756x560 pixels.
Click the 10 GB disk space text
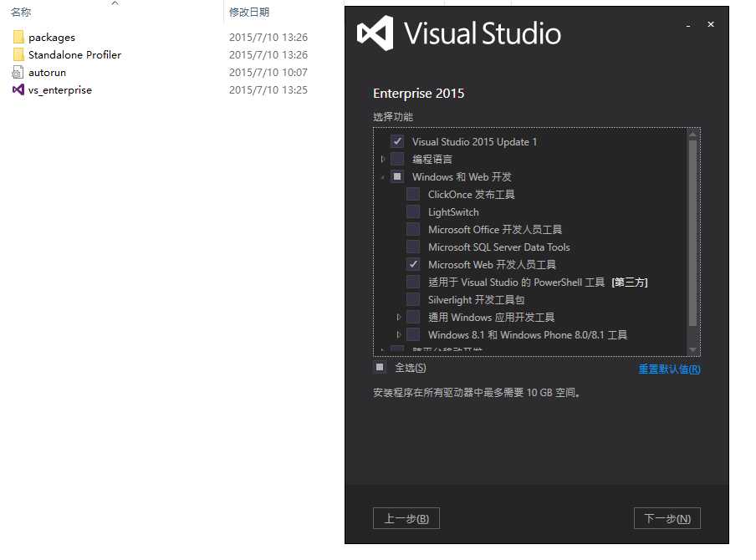click(x=477, y=392)
